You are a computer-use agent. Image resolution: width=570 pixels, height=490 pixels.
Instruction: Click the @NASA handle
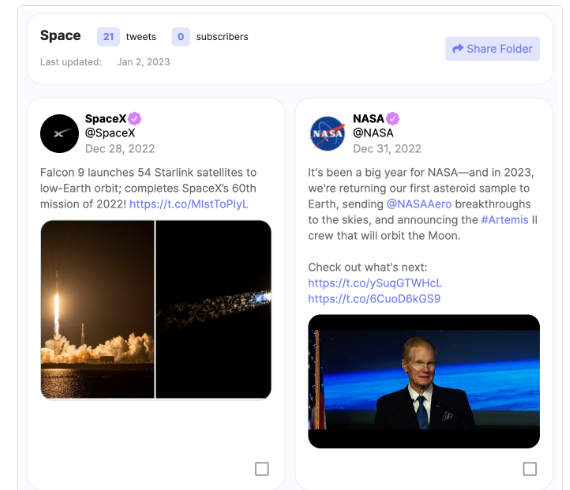pos(373,133)
